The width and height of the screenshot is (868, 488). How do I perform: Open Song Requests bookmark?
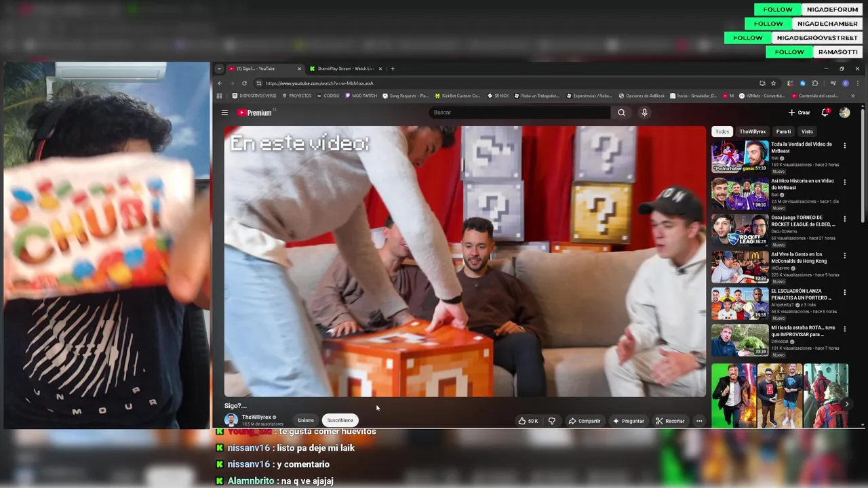(406, 96)
